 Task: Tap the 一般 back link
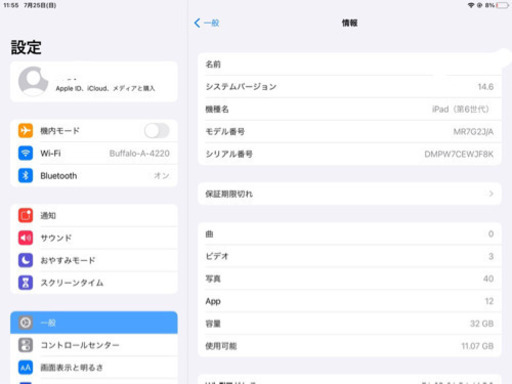coord(211,23)
